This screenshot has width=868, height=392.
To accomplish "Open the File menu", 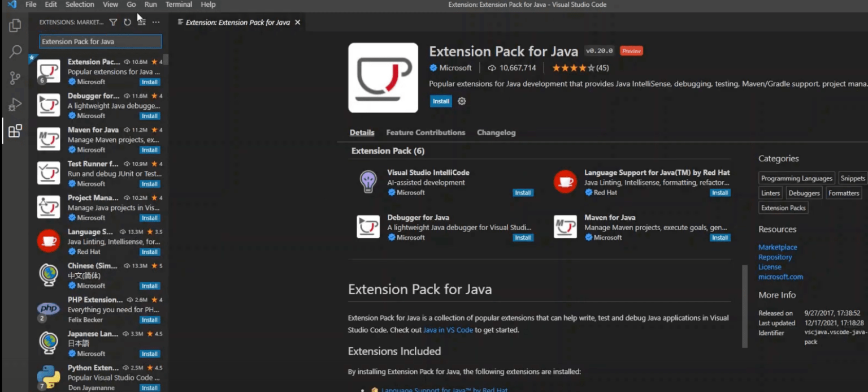I will tap(31, 5).
